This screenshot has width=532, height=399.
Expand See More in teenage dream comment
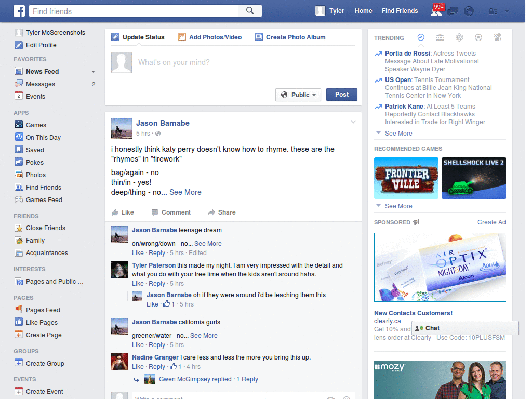pos(208,244)
